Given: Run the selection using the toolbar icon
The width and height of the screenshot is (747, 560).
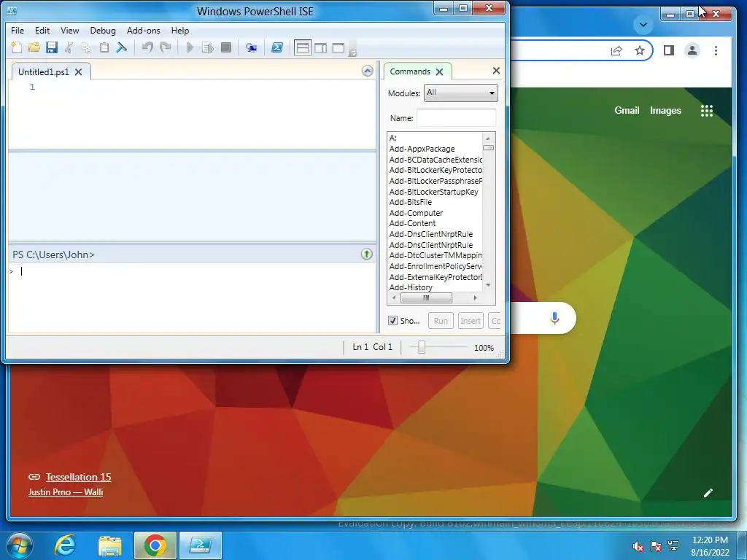Looking at the screenshot, I should click(x=208, y=47).
